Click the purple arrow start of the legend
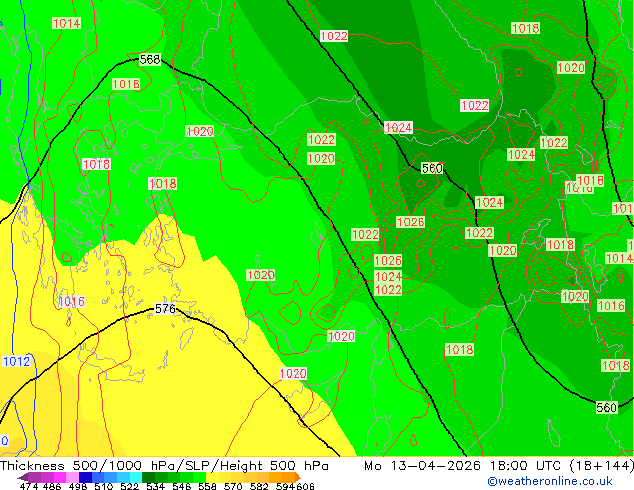The width and height of the screenshot is (634, 490). pyautogui.click(x=22, y=477)
